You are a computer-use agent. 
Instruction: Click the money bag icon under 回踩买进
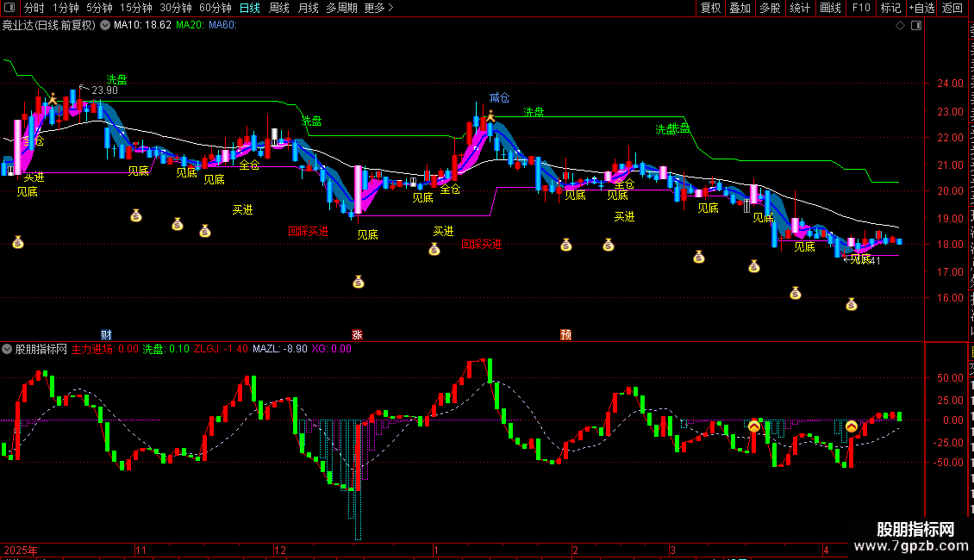359,283
